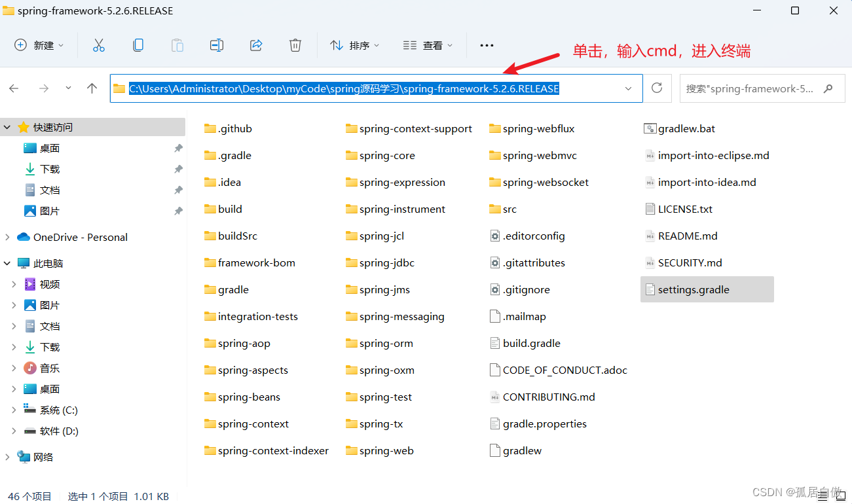Screen dimensions: 852x504
Task: Select the spring-core folder
Action: pyautogui.click(x=380, y=155)
